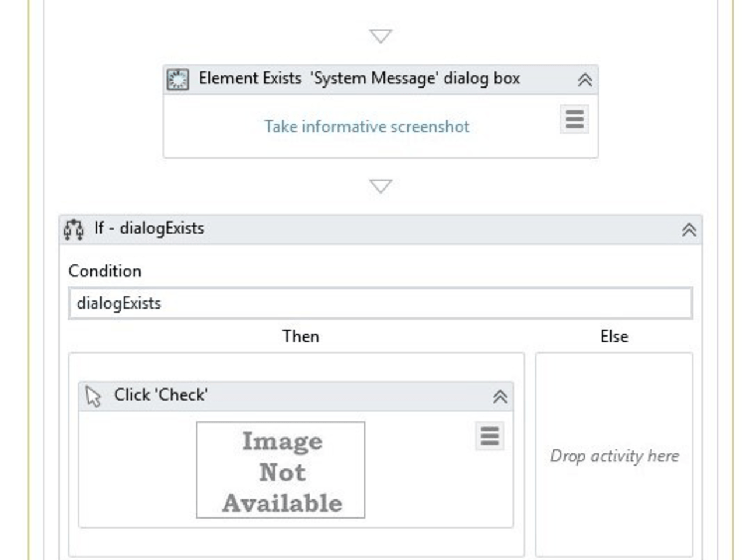Collapse the Click 'Check' activity
Viewport: 747px width, 560px height.
click(x=500, y=397)
